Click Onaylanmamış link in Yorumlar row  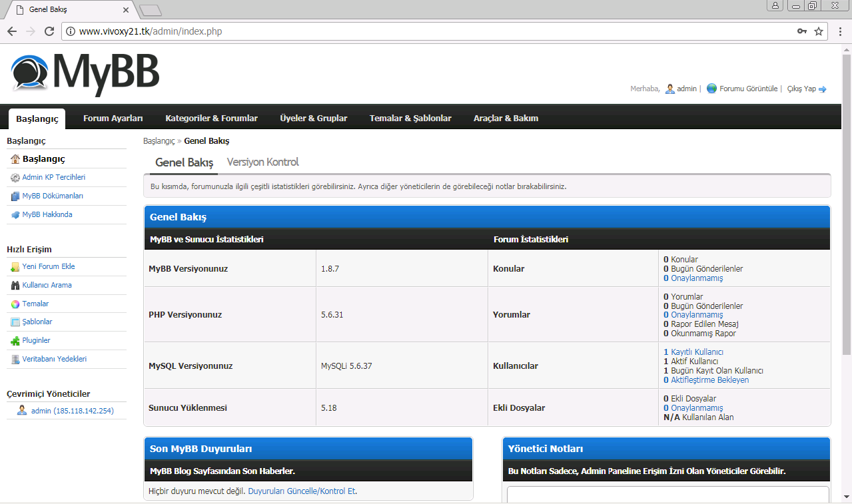click(693, 315)
